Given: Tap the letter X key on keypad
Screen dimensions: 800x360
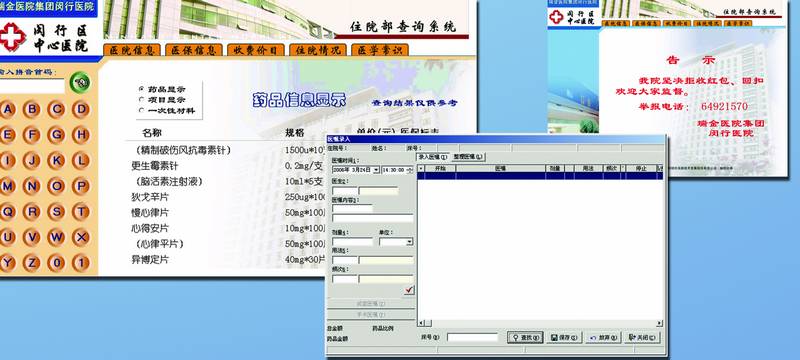Looking at the screenshot, I should pos(81,237).
